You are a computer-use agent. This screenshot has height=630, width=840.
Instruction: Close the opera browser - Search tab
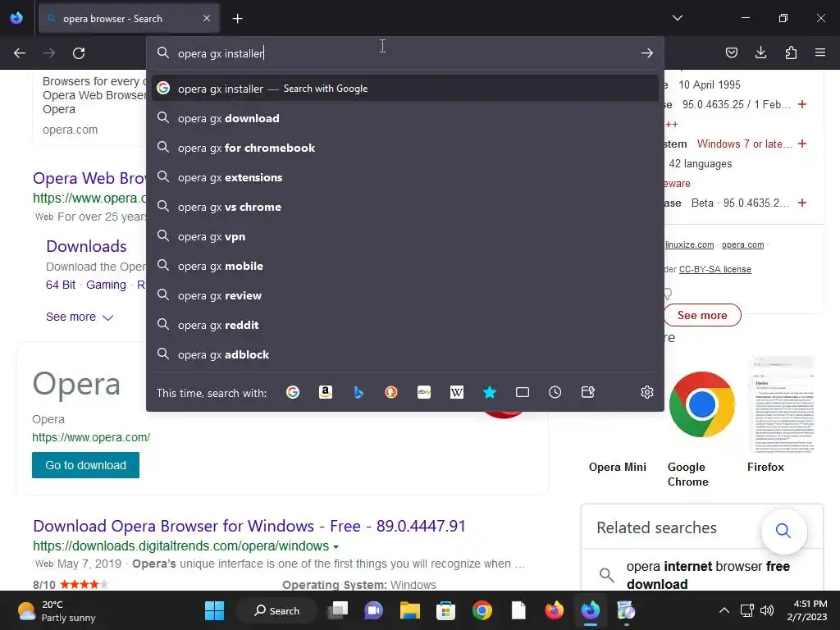point(207,18)
